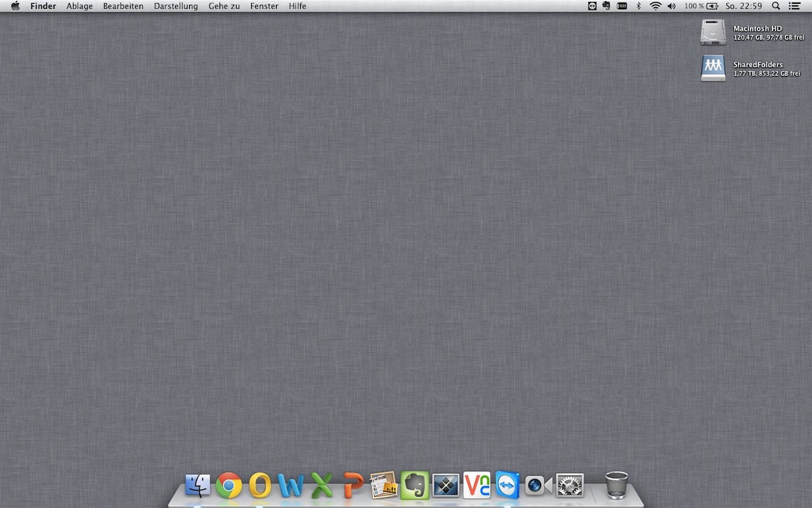Open the volume control in menu bar
The height and width of the screenshot is (508, 812).
click(x=672, y=6)
